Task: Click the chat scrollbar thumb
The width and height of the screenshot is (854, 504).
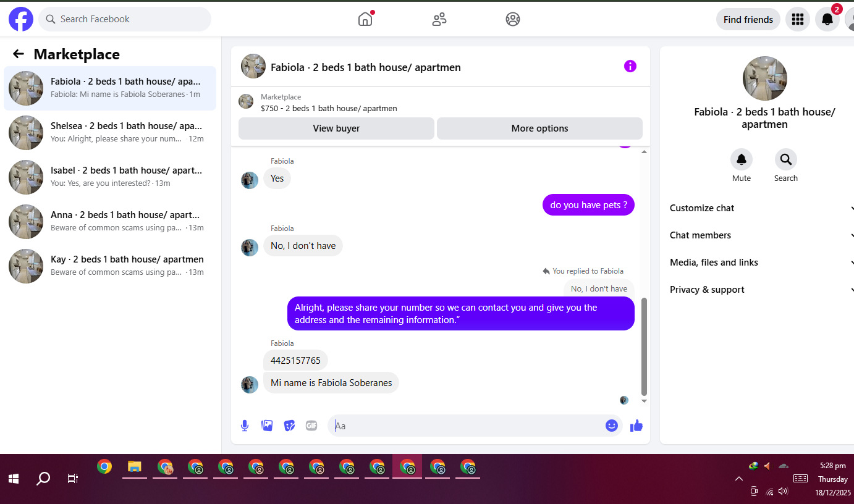Action: point(644,346)
